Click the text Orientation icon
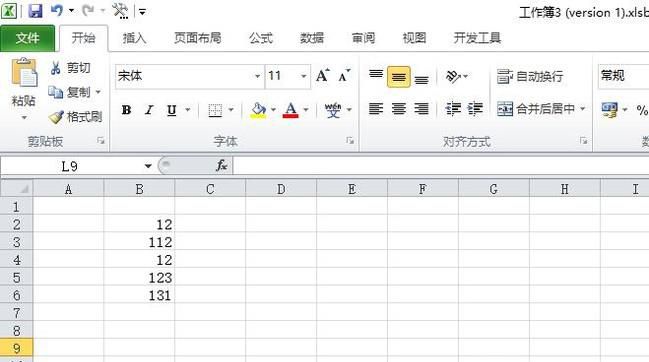This screenshot has width=649, height=362. point(453,77)
